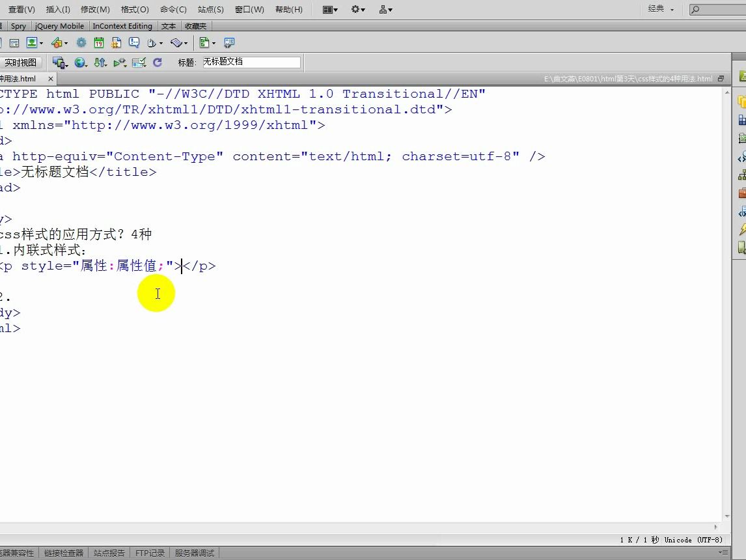Viewport: 746px width, 560px height.
Task: Click the 站点报告 button at bottom
Action: click(109, 553)
